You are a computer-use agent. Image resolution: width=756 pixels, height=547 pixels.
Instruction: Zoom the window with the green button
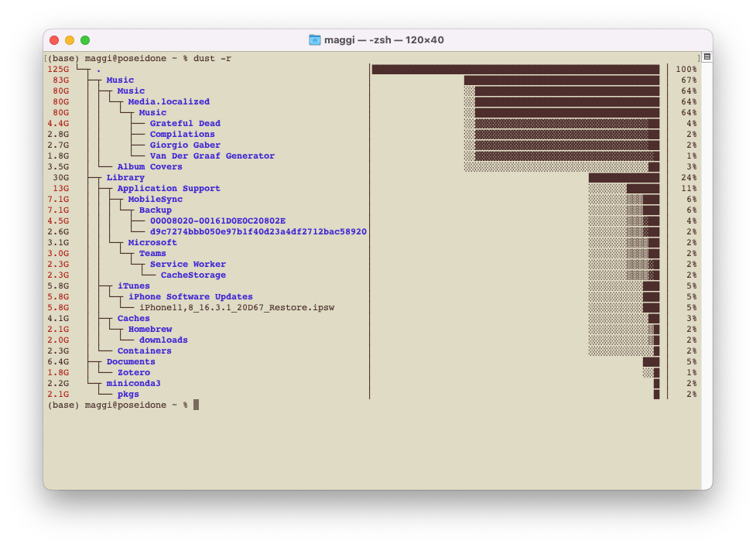click(85, 40)
